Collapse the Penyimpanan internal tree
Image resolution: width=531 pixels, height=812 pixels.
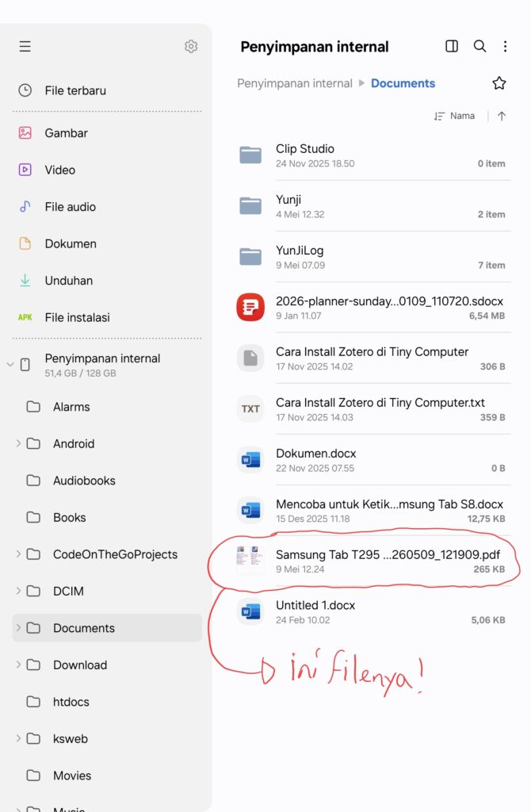(x=10, y=365)
